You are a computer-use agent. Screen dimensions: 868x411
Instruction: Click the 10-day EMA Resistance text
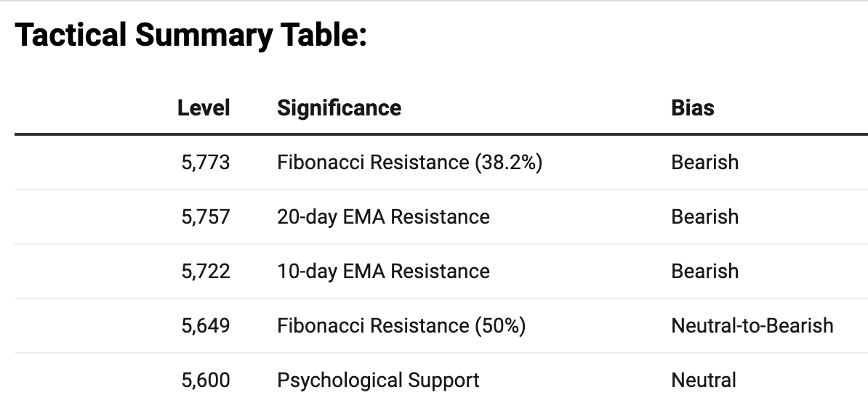coord(383,271)
